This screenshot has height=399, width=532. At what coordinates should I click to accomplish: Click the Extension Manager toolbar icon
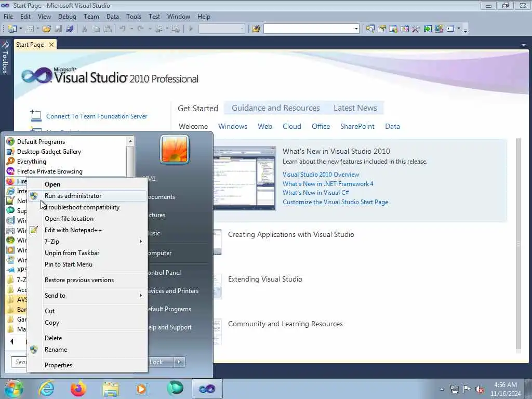coord(438,29)
